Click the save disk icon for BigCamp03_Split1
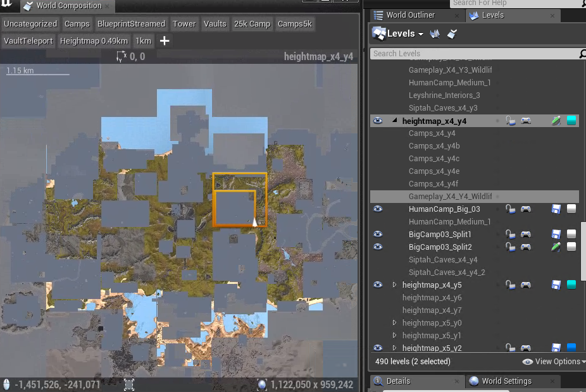586x392 pixels. tap(556, 235)
